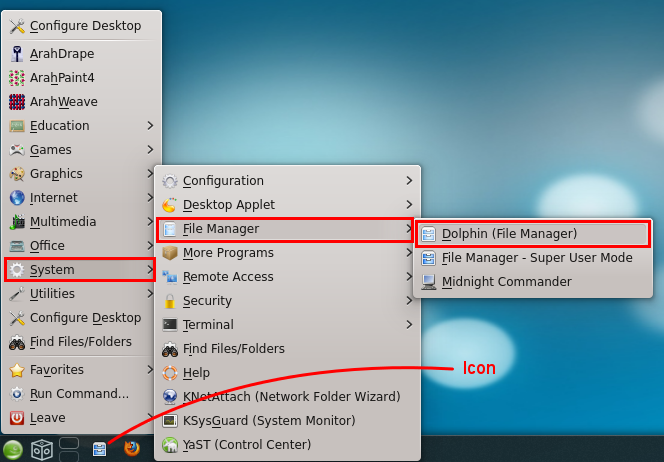Click the ArahDrape application icon
Screen dimensions: 664x462
coord(17,54)
